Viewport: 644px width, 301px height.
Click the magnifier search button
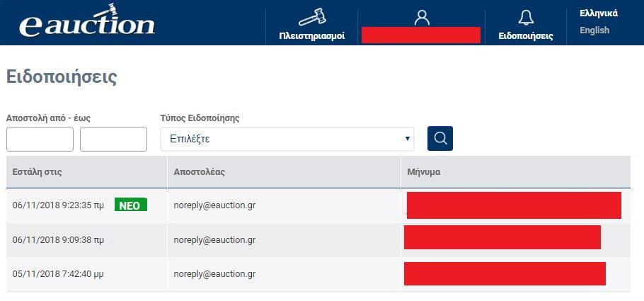tap(440, 139)
